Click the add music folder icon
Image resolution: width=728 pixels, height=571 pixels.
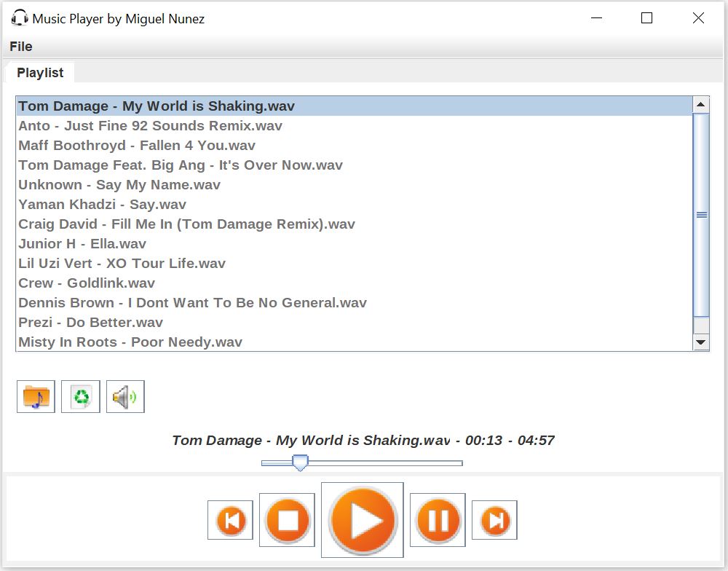click(36, 397)
